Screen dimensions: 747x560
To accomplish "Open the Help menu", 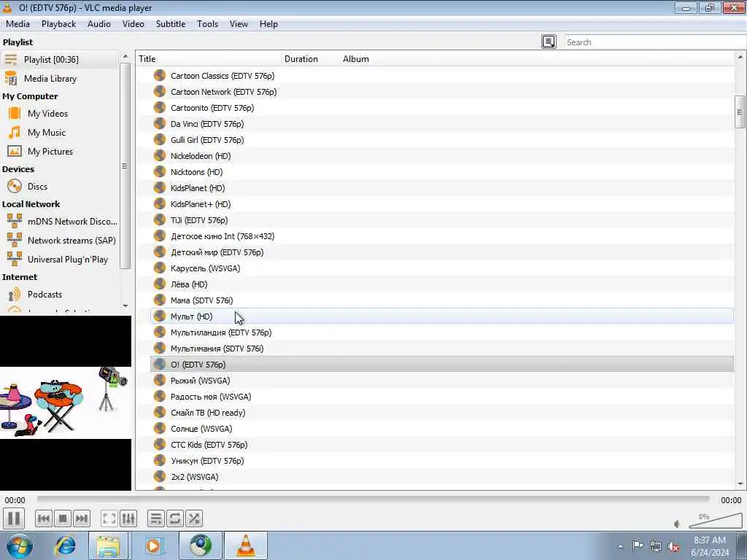I will point(268,24).
